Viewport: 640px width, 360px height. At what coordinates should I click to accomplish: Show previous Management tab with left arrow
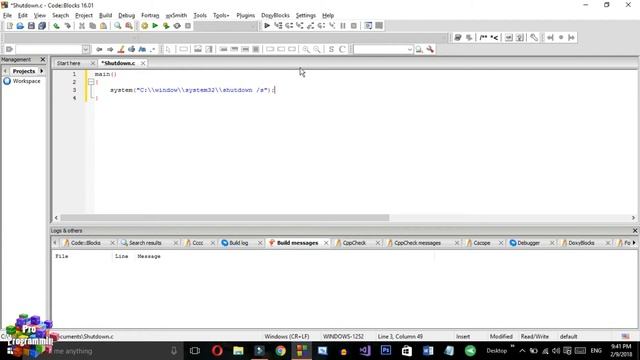5,71
